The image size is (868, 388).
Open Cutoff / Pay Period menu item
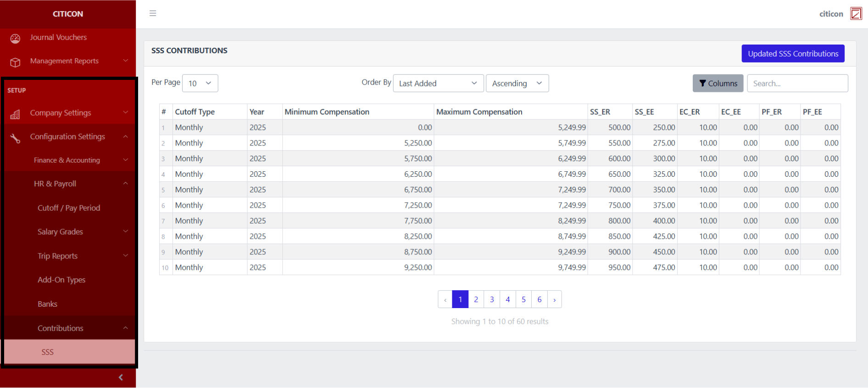coord(69,208)
